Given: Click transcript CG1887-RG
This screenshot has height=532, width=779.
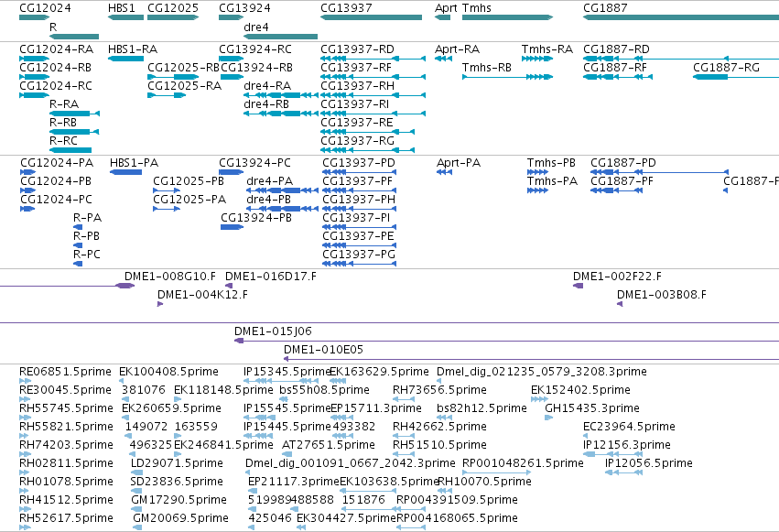Looking at the screenshot, I should [x=726, y=68].
